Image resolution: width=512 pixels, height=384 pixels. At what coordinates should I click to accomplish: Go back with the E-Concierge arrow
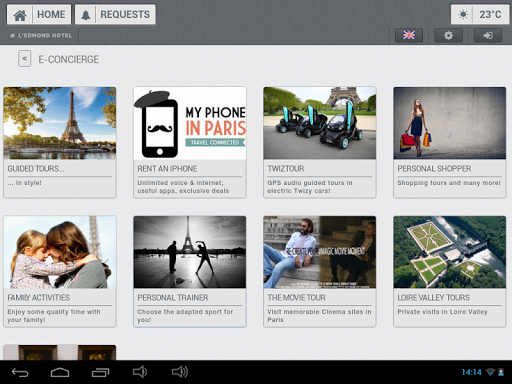pyautogui.click(x=24, y=59)
